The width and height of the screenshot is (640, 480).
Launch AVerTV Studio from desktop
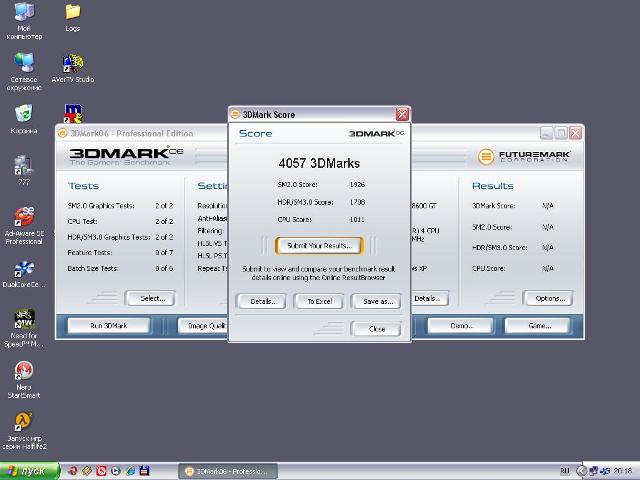[x=73, y=69]
